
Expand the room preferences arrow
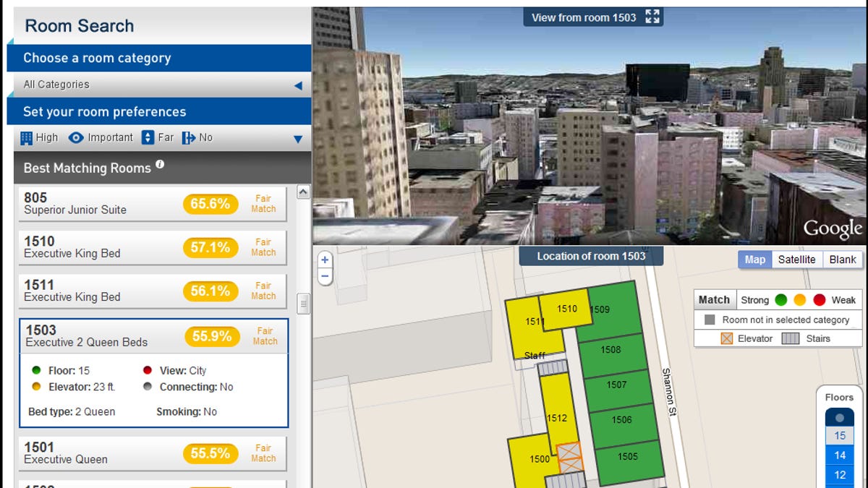[x=298, y=138]
